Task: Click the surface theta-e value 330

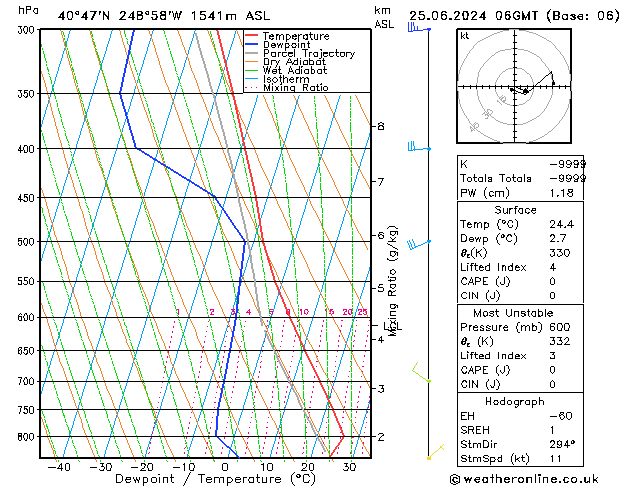Action: pyautogui.click(x=560, y=253)
